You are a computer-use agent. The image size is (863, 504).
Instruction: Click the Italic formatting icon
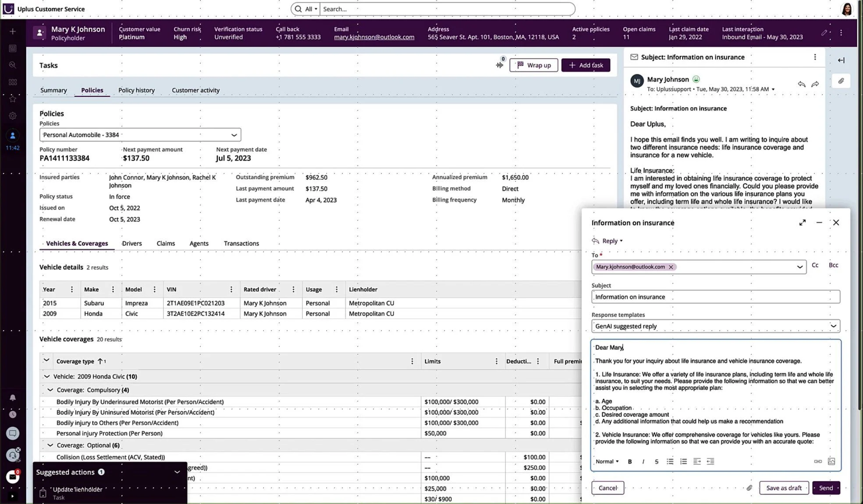click(643, 462)
